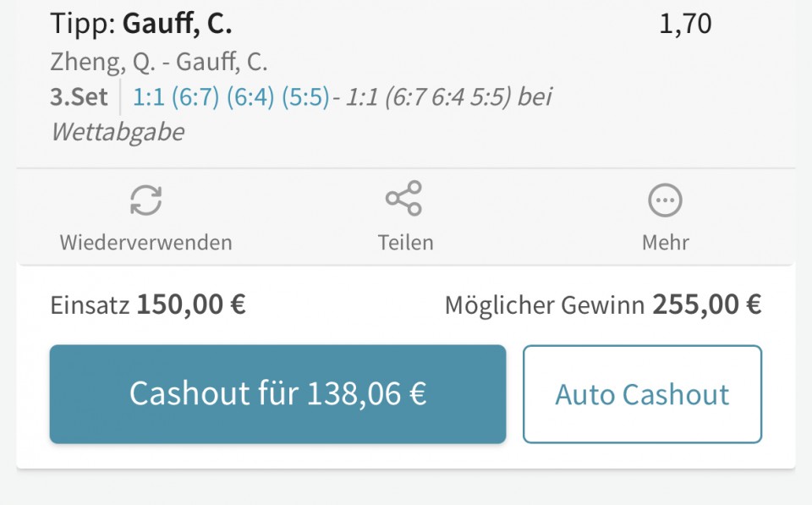Tap the Wiederverwenden refresh arrows icon

(x=146, y=200)
